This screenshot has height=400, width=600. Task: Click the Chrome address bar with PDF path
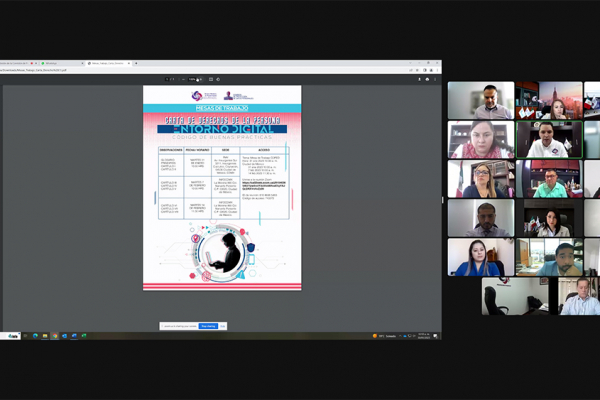[203, 70]
